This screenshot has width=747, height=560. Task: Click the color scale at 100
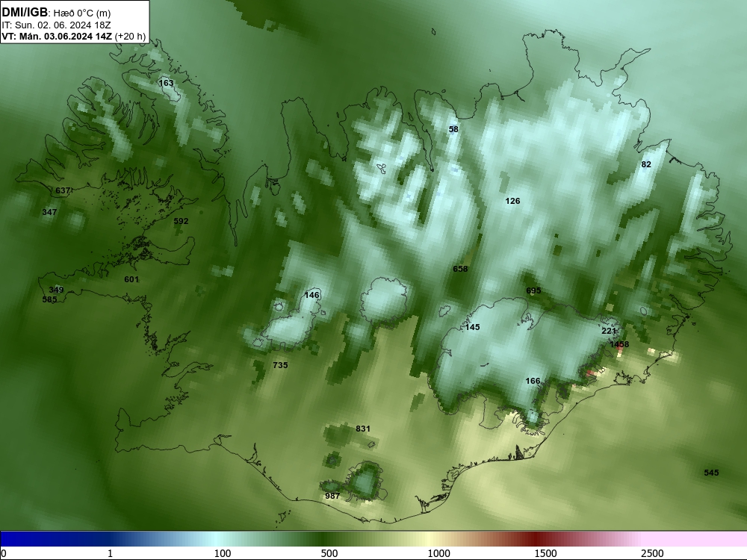tap(223, 553)
